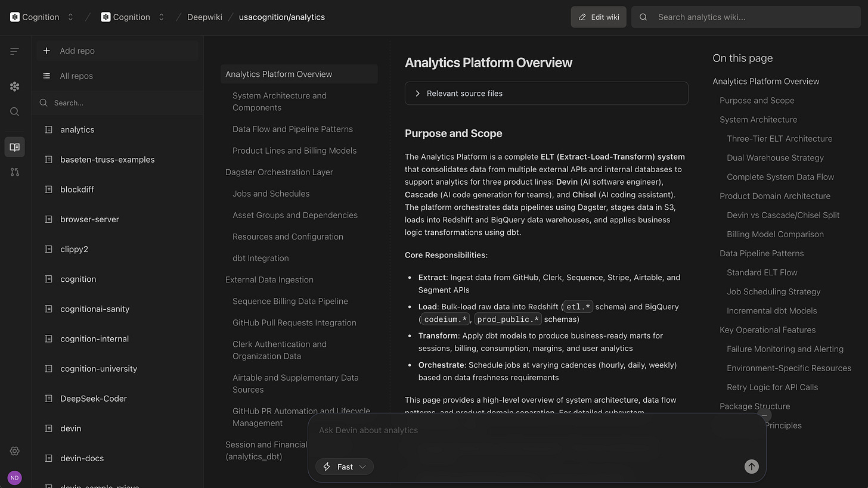The width and height of the screenshot is (868, 488).
Task: Select Analytics Platform Overview in wiki nav
Action: point(299,74)
